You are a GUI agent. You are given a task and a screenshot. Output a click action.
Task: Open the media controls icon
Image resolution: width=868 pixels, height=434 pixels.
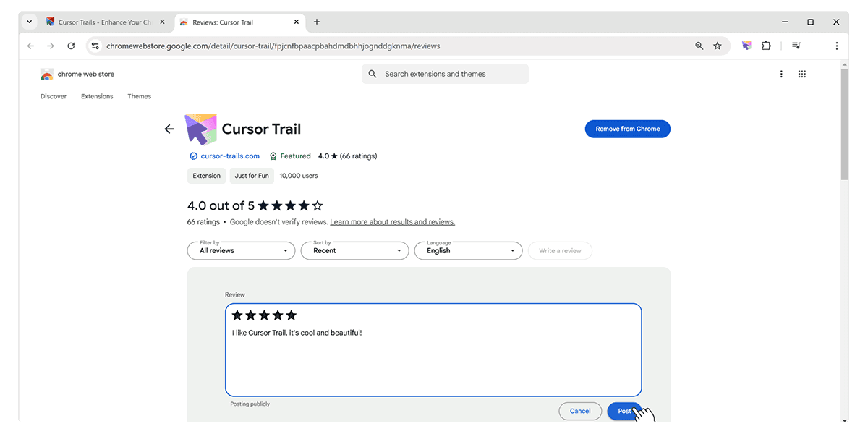tap(796, 46)
